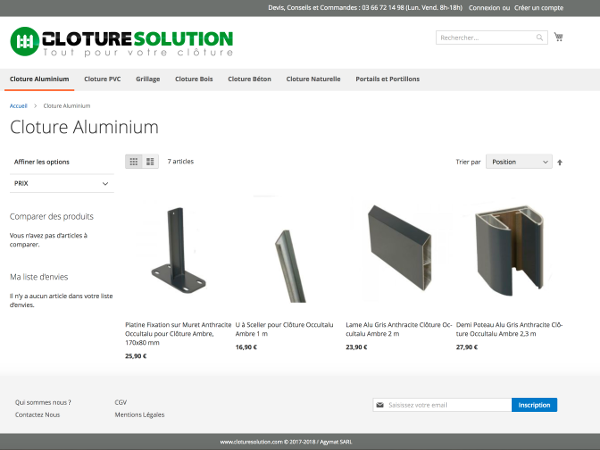
Task: Open the Position sort dropdown
Action: tap(519, 161)
